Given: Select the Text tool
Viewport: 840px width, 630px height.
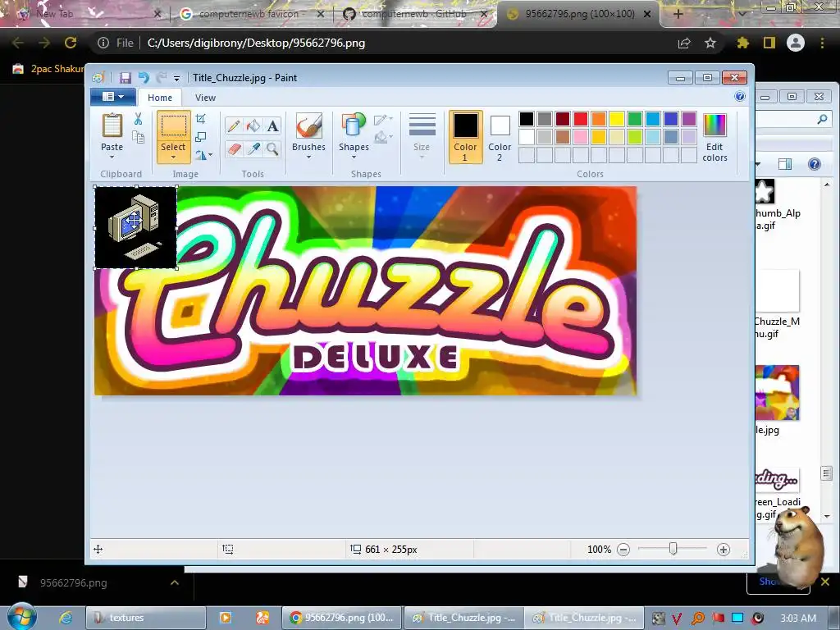Looking at the screenshot, I should pyautogui.click(x=272, y=126).
